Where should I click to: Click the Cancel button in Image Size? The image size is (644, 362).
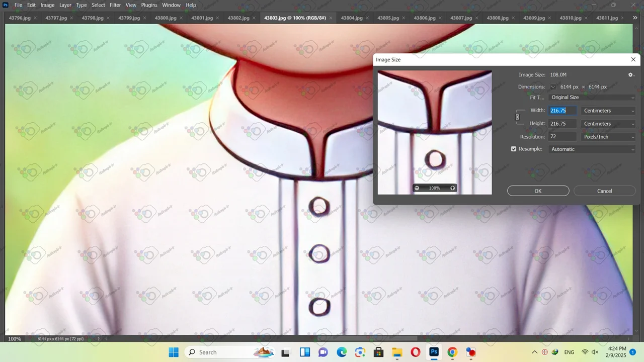point(604,191)
